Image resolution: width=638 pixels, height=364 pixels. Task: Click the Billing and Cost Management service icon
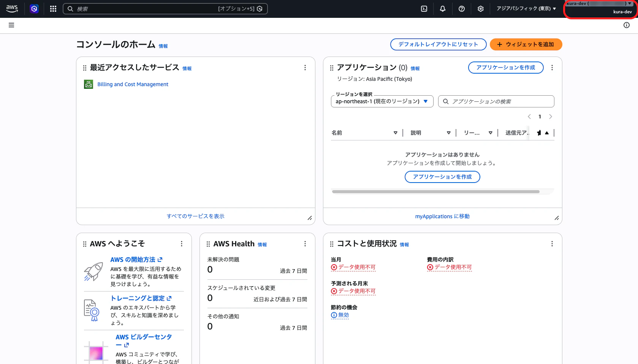89,84
